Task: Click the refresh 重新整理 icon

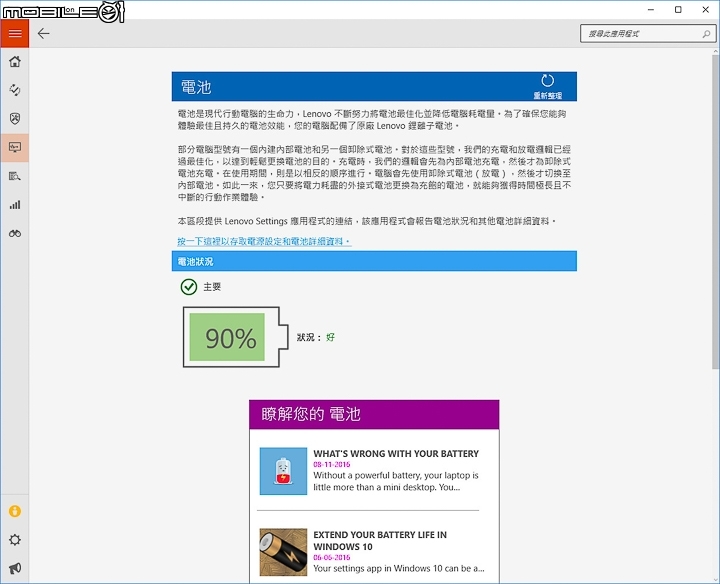Action: point(547,86)
